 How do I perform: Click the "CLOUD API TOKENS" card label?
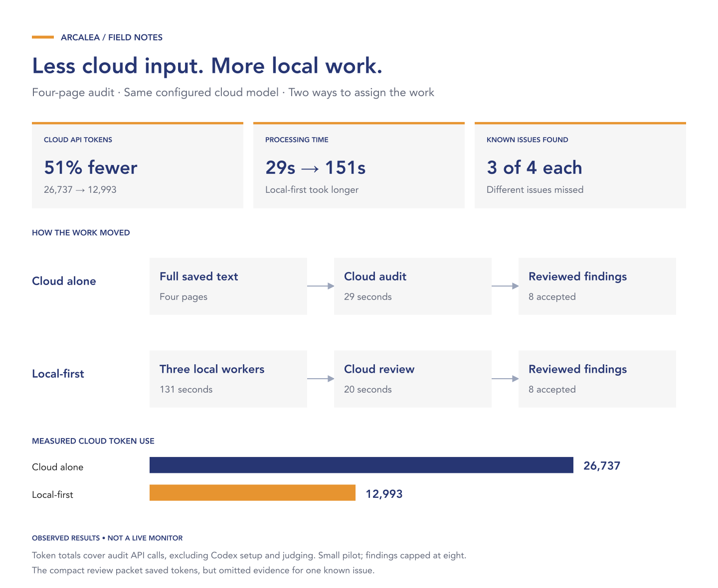[78, 140]
